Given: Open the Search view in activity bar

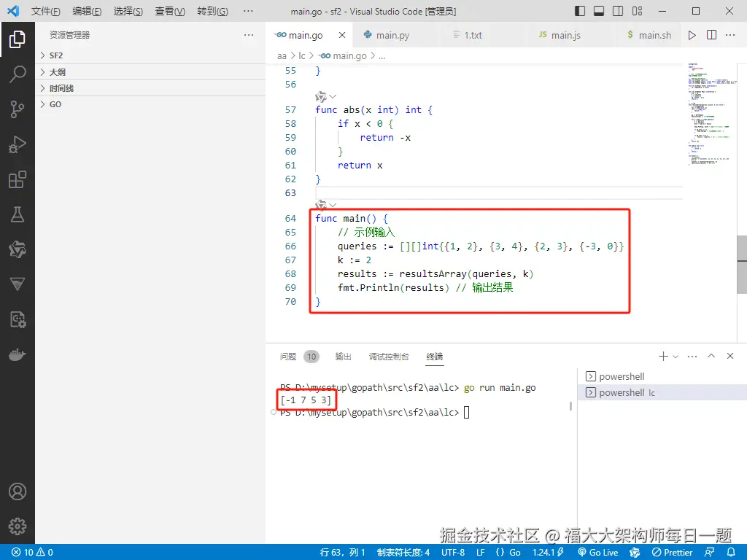Looking at the screenshot, I should tap(18, 74).
